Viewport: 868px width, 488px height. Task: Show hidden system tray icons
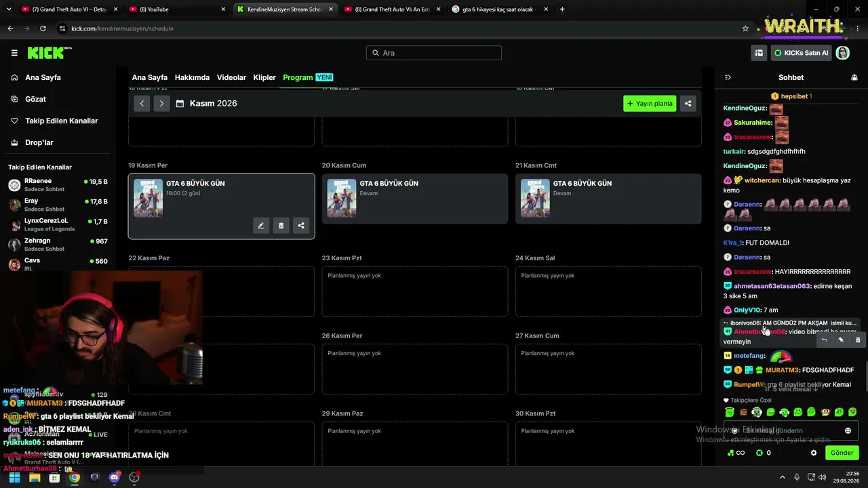click(x=782, y=477)
